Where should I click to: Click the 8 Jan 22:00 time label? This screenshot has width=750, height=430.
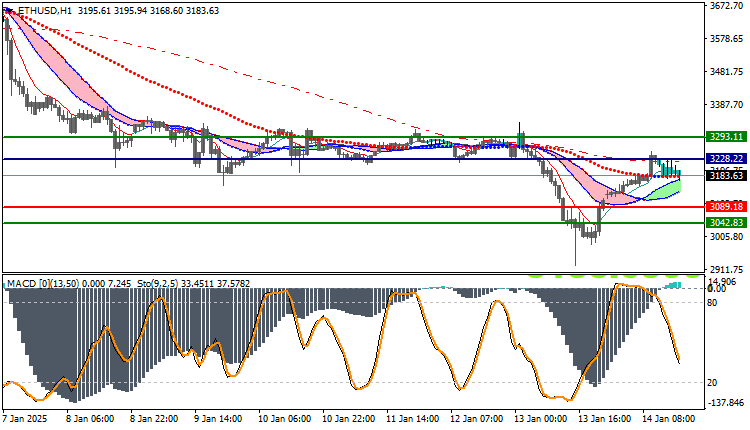154,419
